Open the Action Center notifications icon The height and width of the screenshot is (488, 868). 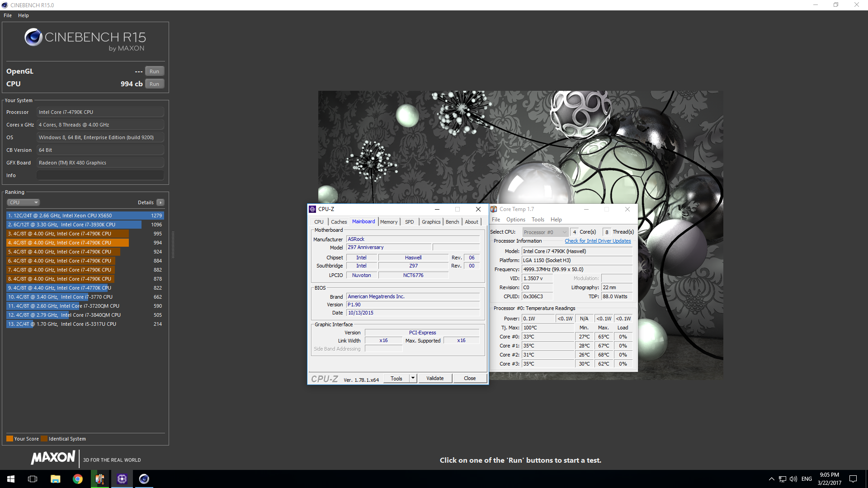[853, 479]
